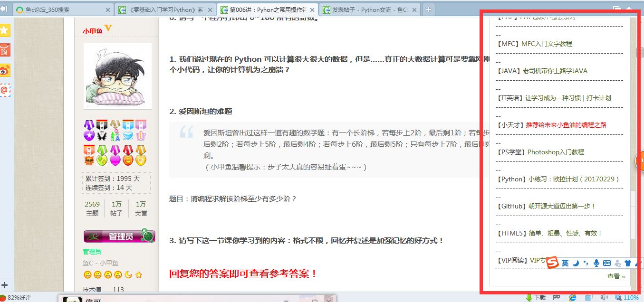Click the 小甲鱼 avatar image
This screenshot has height=302, width=644.
tap(117, 76)
